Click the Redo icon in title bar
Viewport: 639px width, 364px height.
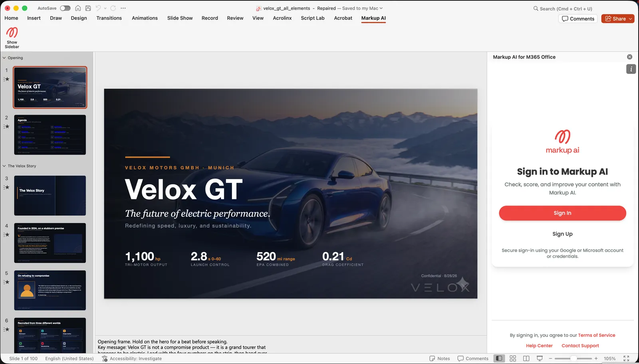click(113, 8)
